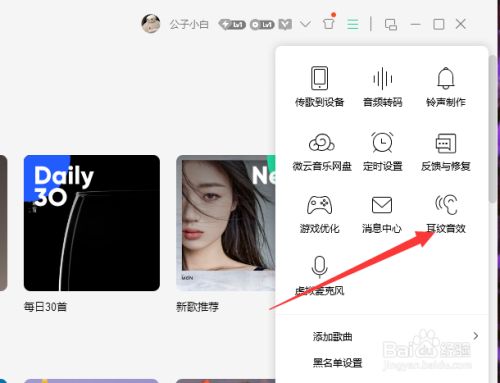Screen dimensions: 500x383
Task: Toggle the green main menu icon
Action: (x=353, y=24)
